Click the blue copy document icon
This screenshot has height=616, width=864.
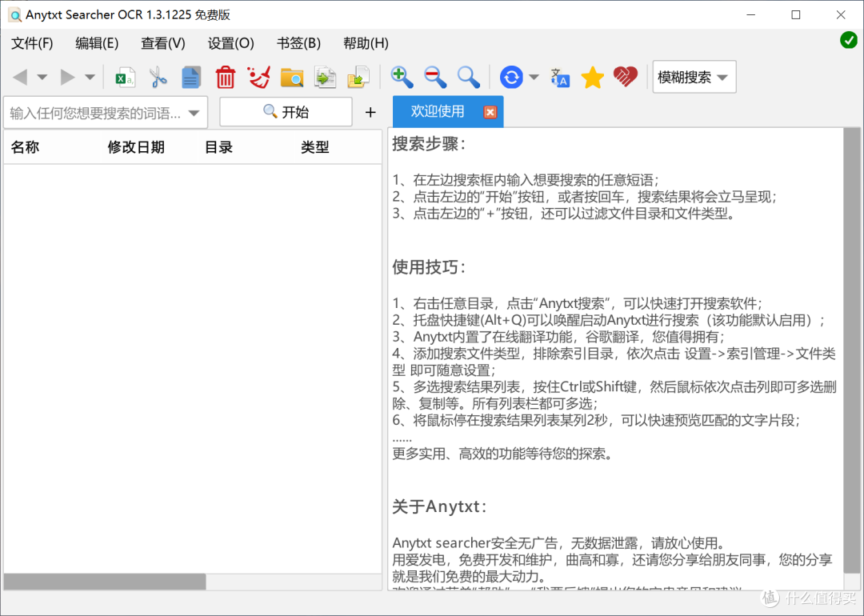[191, 77]
